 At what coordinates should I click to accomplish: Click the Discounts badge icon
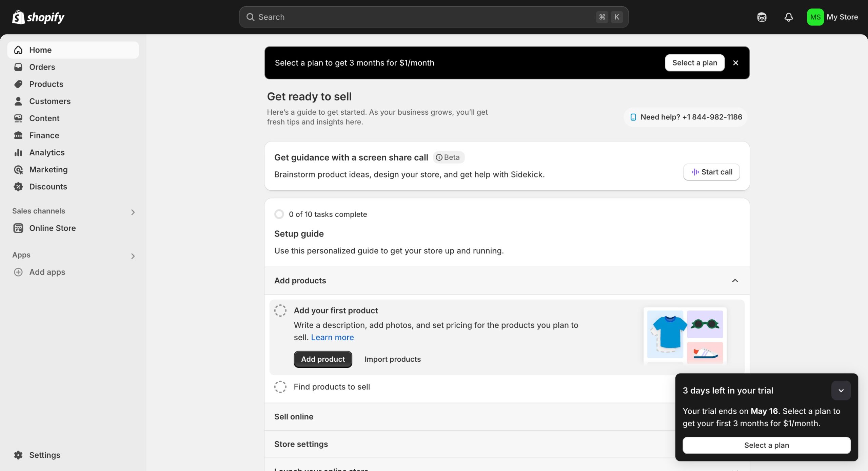tap(18, 187)
